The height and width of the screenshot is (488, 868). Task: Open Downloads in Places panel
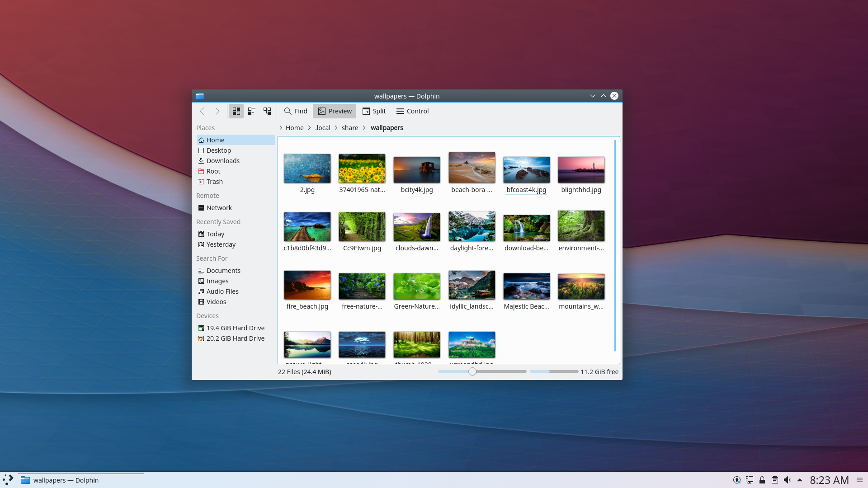[x=223, y=161]
